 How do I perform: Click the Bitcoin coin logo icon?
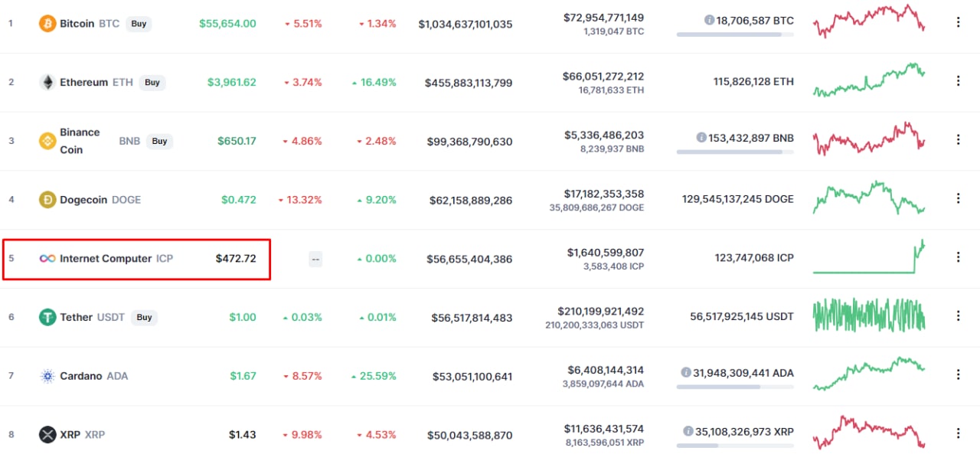47,24
